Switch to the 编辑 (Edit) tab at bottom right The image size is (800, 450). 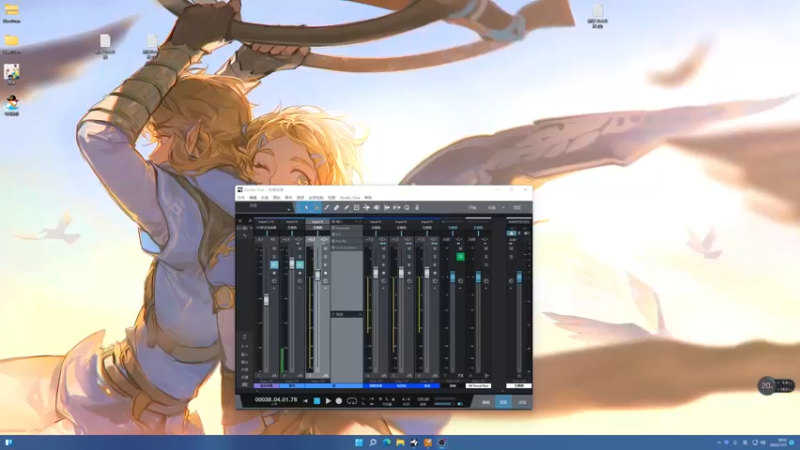pos(486,403)
